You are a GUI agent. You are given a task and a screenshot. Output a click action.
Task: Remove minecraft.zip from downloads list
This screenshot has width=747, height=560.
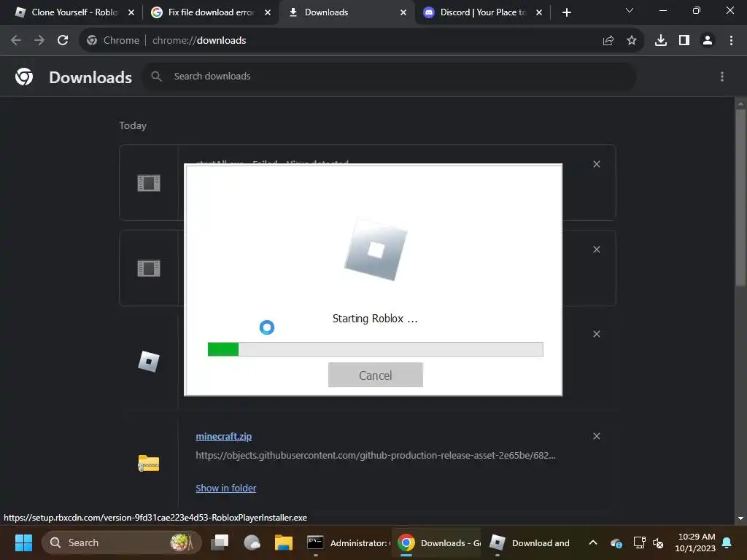point(597,436)
